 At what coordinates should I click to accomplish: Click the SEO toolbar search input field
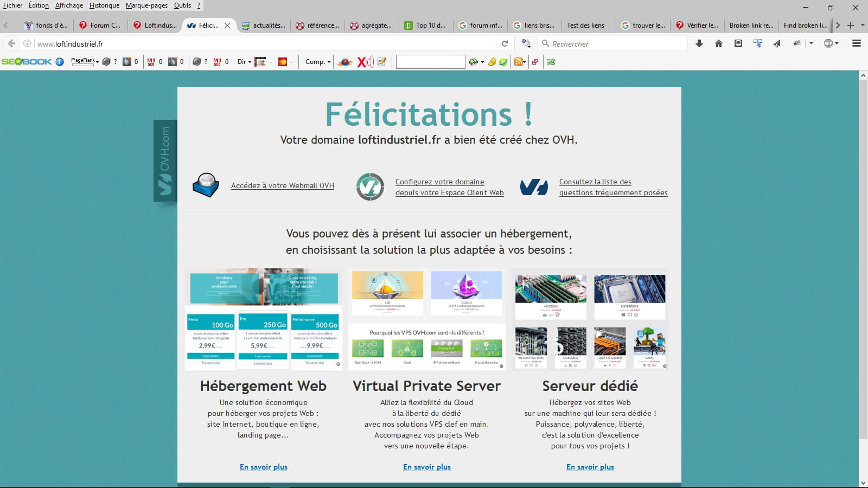tap(430, 62)
